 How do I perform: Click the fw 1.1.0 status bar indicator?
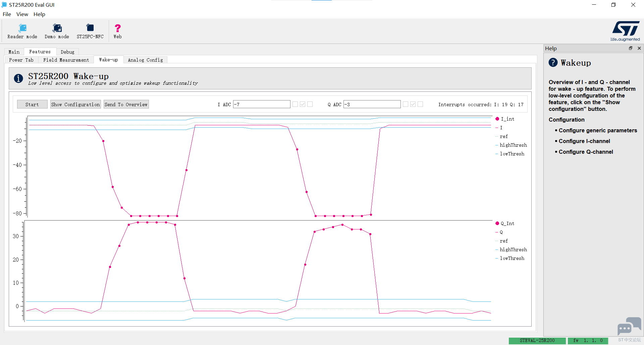[588, 341]
